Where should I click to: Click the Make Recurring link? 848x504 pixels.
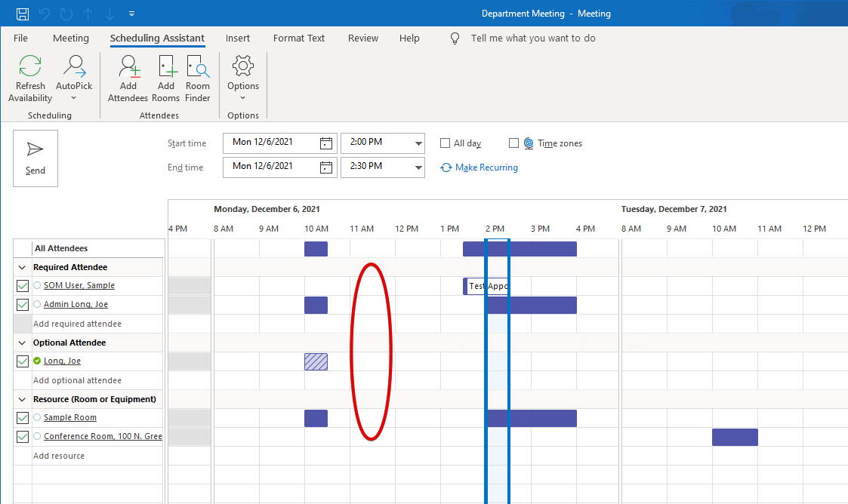pos(486,167)
